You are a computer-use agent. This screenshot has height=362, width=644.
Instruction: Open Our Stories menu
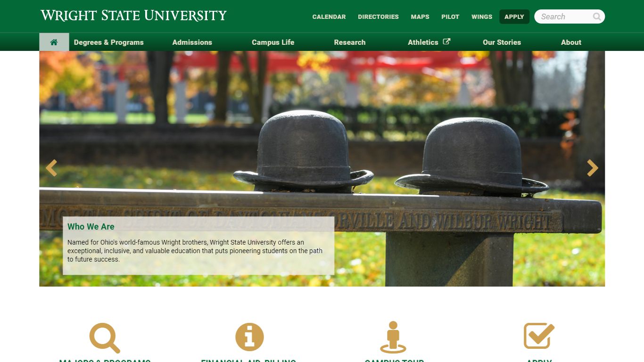[x=502, y=42]
